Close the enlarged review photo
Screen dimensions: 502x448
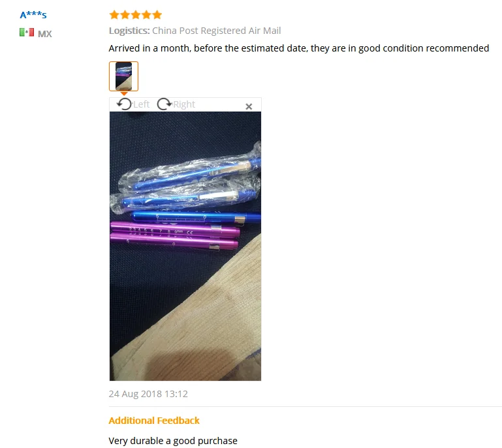(x=249, y=106)
